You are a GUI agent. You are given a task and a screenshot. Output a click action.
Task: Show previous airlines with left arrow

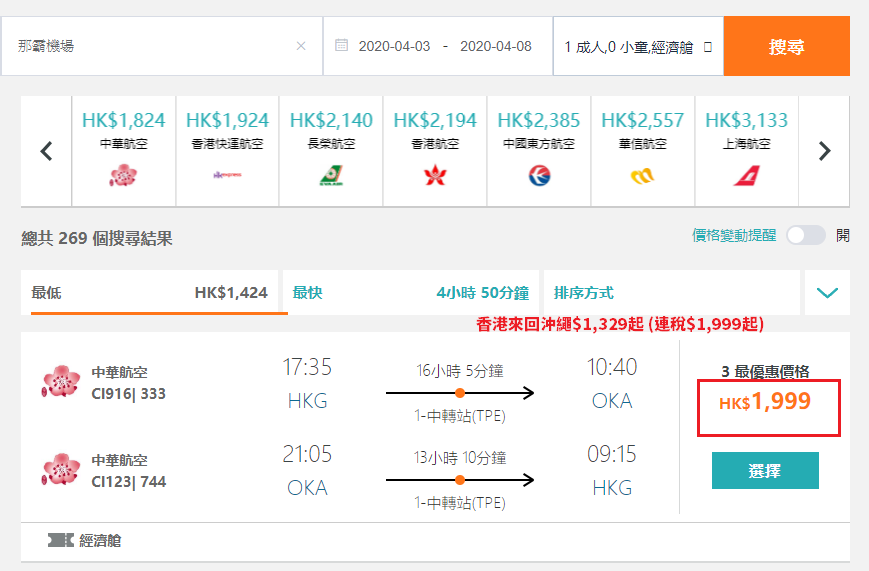(x=47, y=151)
